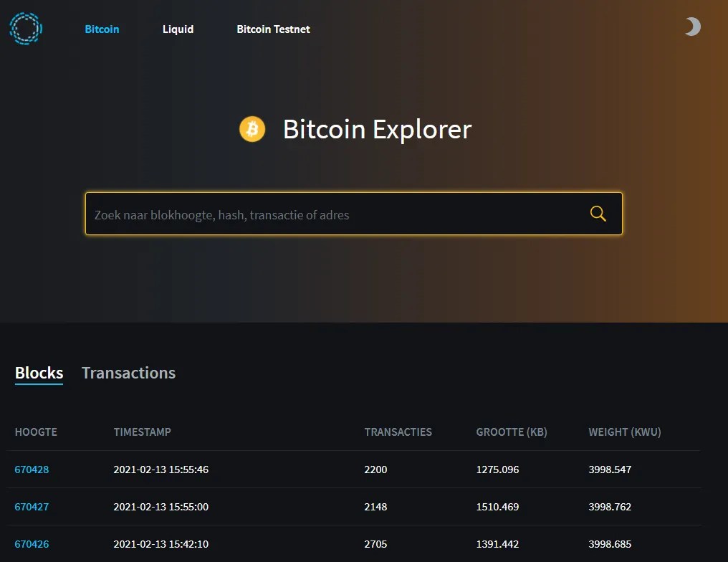Screen dimensions: 728x562
Task: Switch to the Liquid network
Action: (178, 29)
